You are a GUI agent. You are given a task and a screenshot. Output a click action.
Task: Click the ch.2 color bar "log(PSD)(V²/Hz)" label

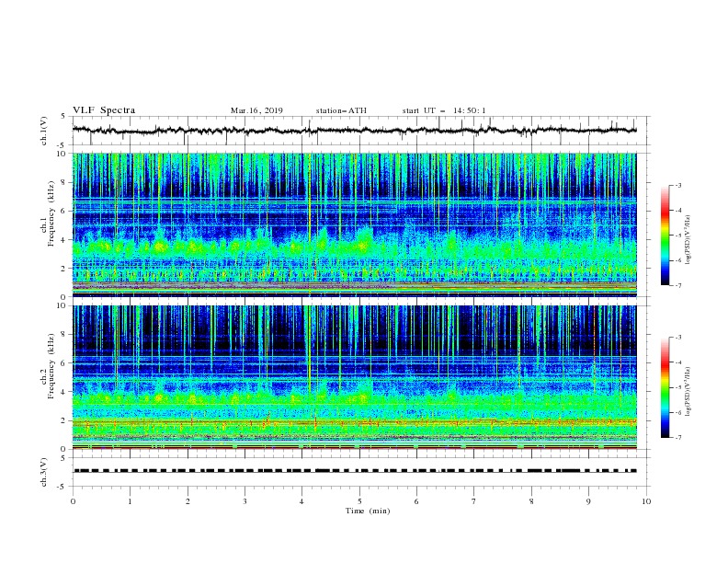tap(688, 392)
